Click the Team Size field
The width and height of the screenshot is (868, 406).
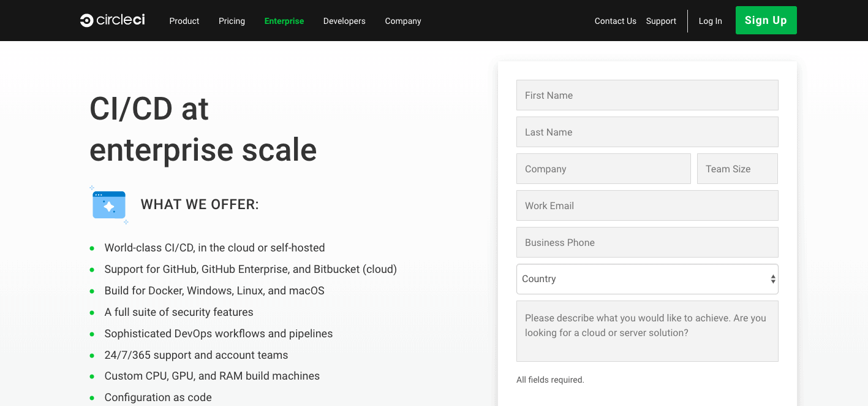[x=738, y=169]
